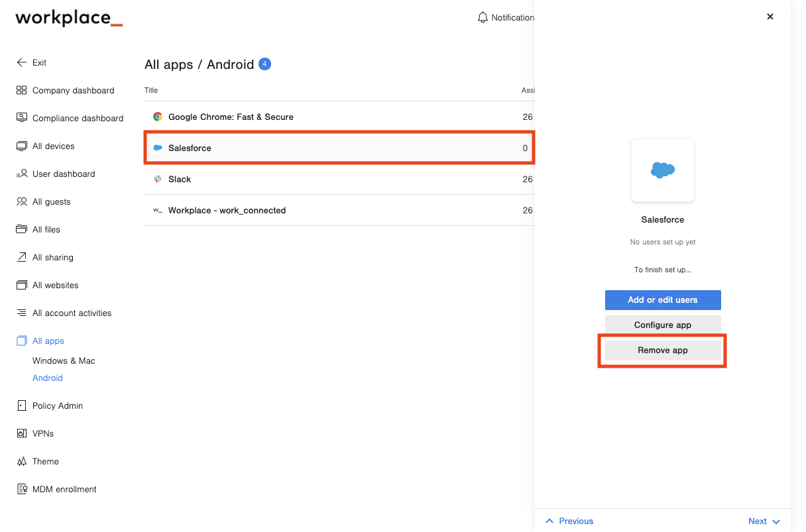Screen dimensions: 806x532
Task: Open the All devices section
Action: click(x=53, y=146)
